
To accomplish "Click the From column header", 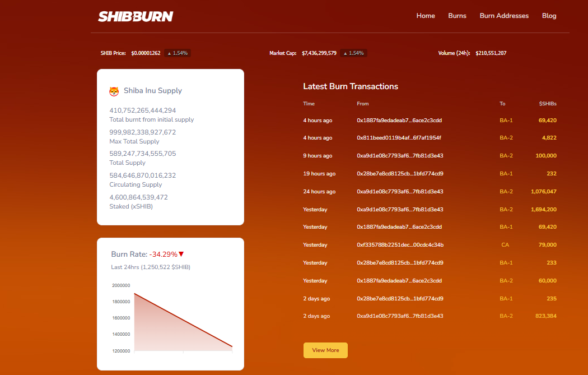I will coord(363,104).
